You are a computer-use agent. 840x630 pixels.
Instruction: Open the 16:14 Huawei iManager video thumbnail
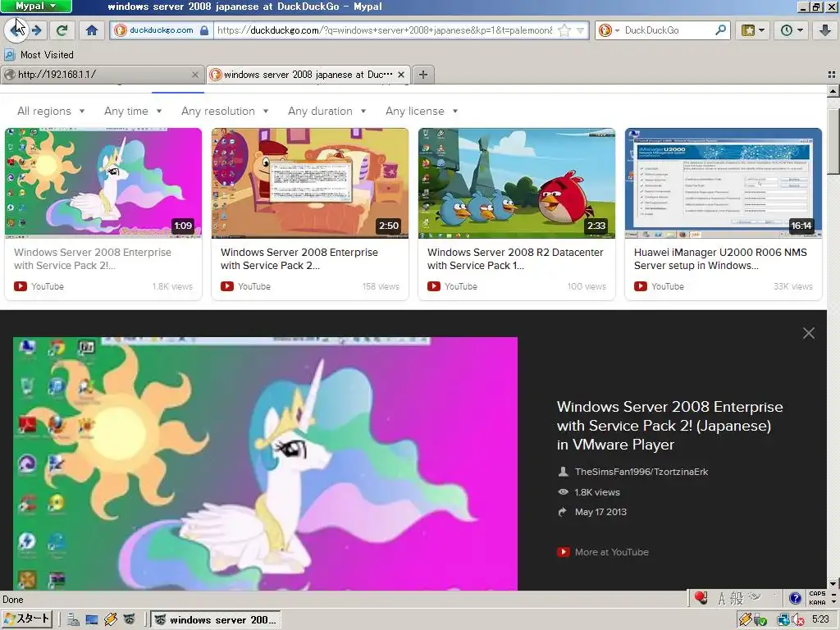[724, 183]
